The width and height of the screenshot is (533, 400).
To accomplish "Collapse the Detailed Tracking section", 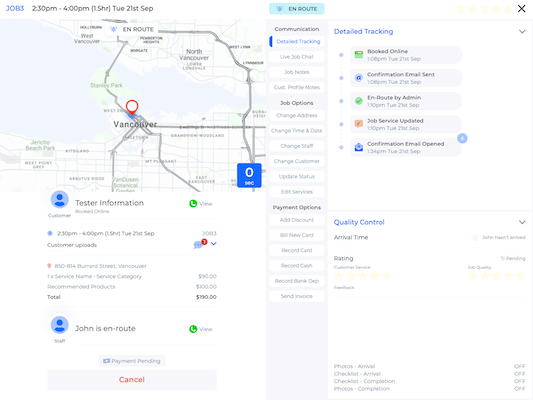I will (x=522, y=32).
